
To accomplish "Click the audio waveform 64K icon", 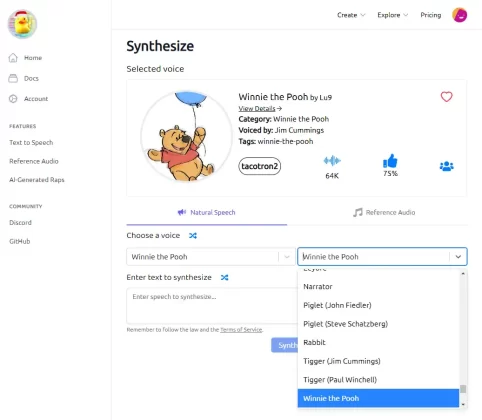I will pyautogui.click(x=332, y=161).
